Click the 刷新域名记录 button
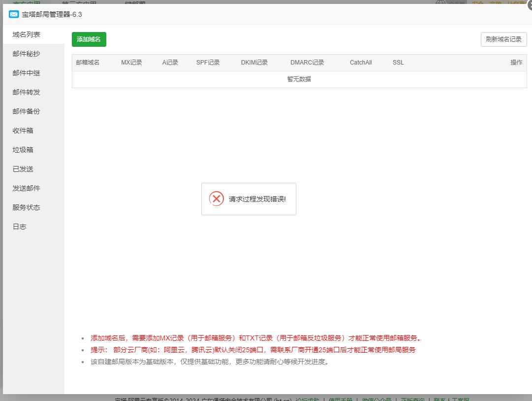 (x=503, y=39)
